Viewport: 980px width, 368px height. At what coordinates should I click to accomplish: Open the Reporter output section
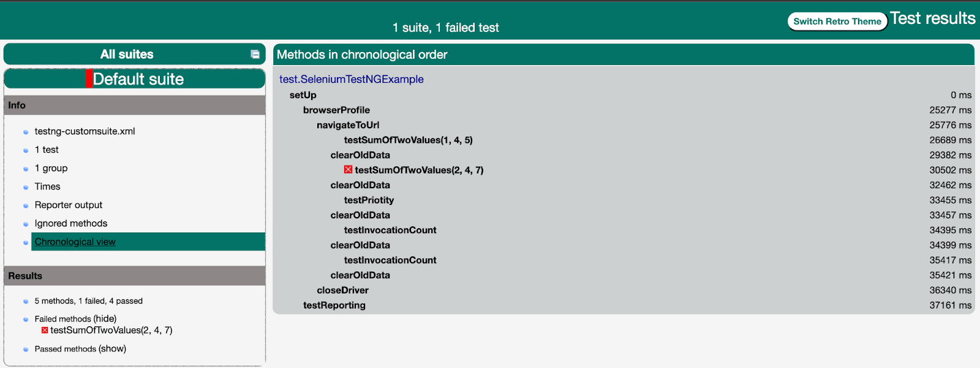pos(68,205)
